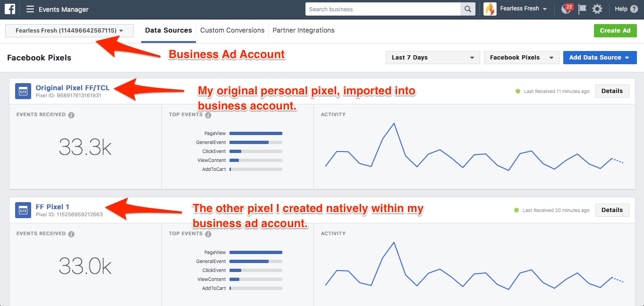Click PageView label in FF Pixel 1 top events

(215, 253)
